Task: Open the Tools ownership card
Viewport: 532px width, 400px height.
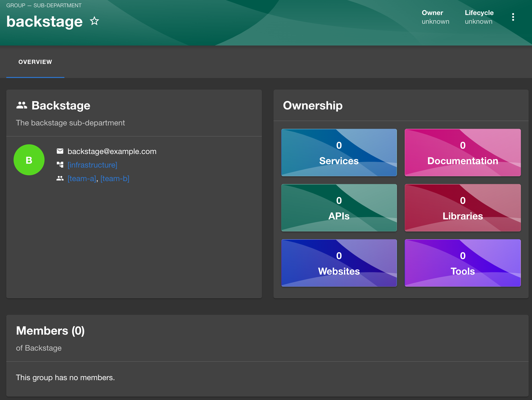Action: [463, 263]
